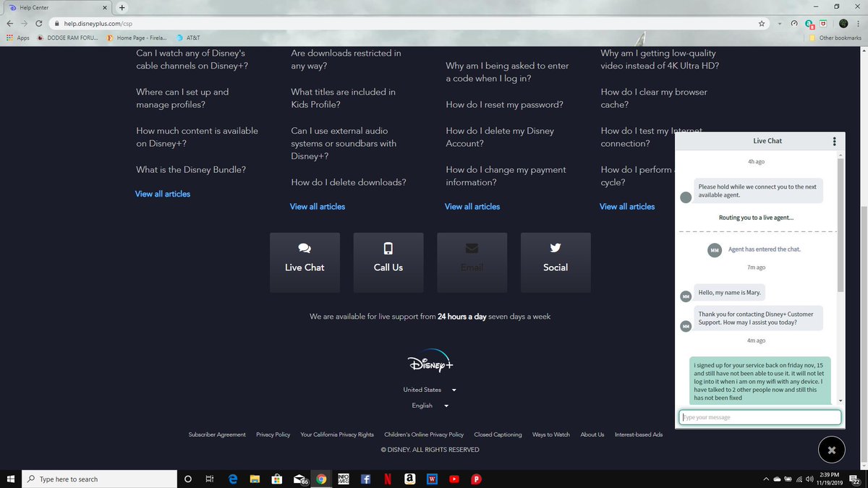The width and height of the screenshot is (868, 488).
Task: Click the Live Chat vertical scrollbar thumb
Action: [x=840, y=224]
